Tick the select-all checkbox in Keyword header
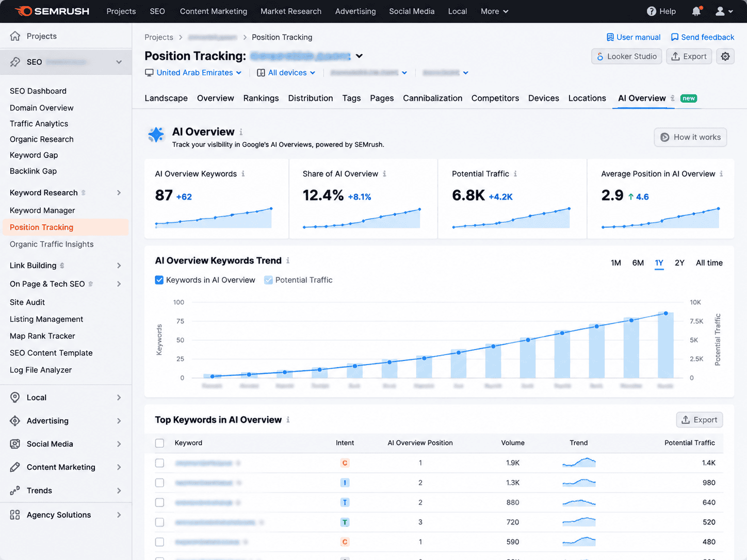This screenshot has width=747, height=560. click(x=159, y=443)
